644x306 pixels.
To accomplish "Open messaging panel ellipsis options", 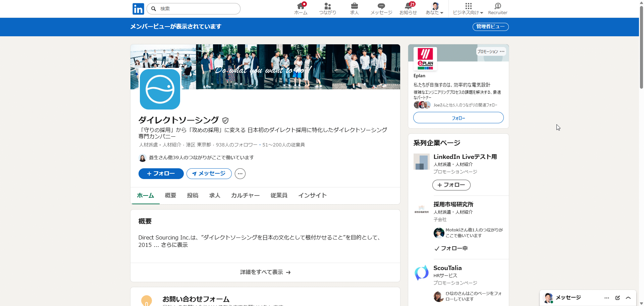I will [x=607, y=298].
